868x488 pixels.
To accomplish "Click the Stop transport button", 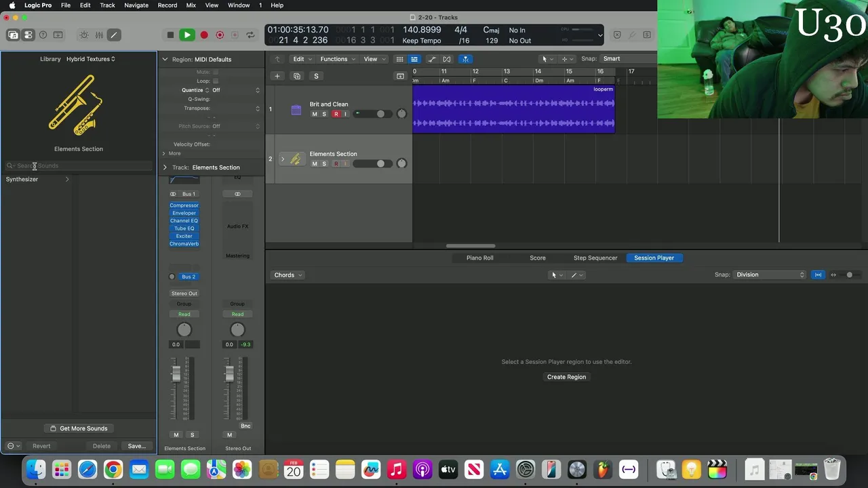I will (170, 35).
